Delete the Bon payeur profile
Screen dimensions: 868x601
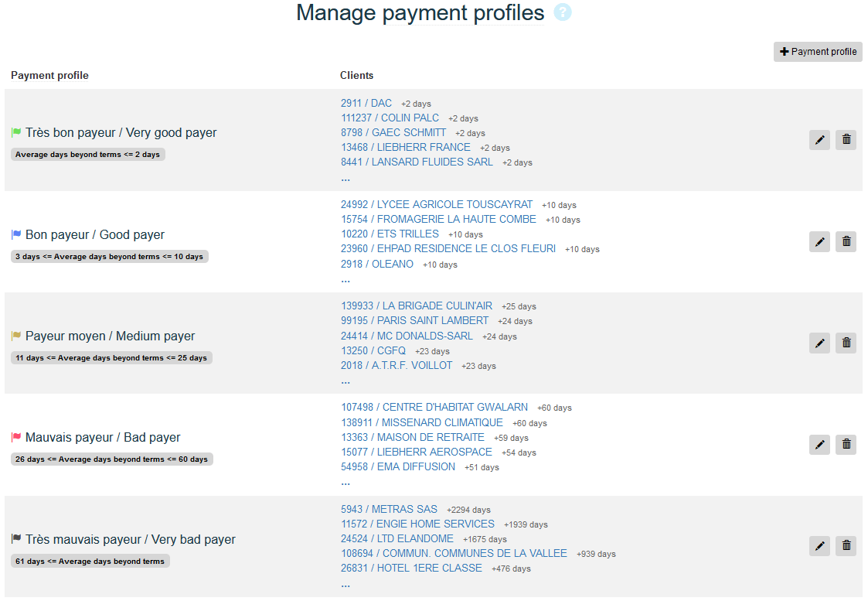[846, 242]
